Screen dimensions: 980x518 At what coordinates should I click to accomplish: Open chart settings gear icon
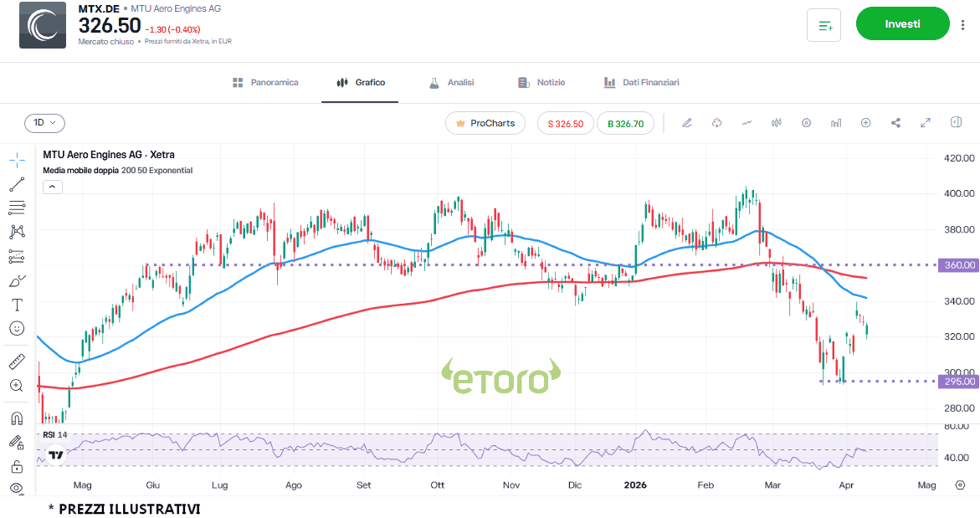point(806,123)
